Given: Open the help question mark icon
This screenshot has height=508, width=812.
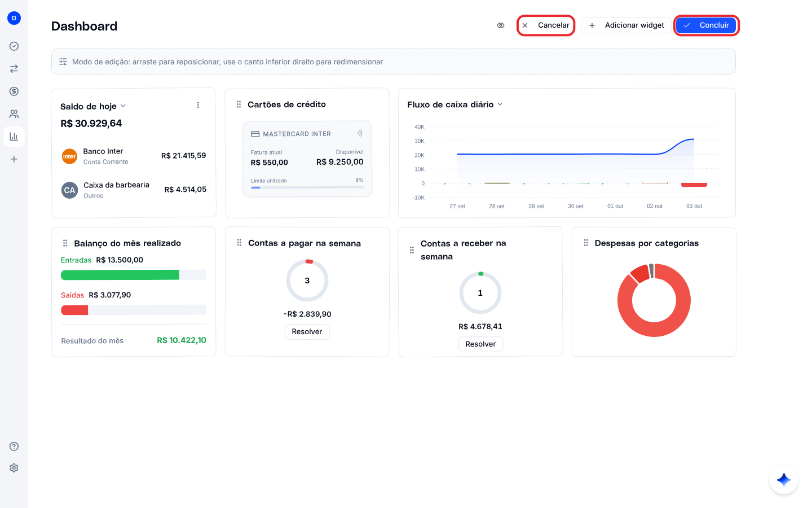Looking at the screenshot, I should [x=14, y=446].
